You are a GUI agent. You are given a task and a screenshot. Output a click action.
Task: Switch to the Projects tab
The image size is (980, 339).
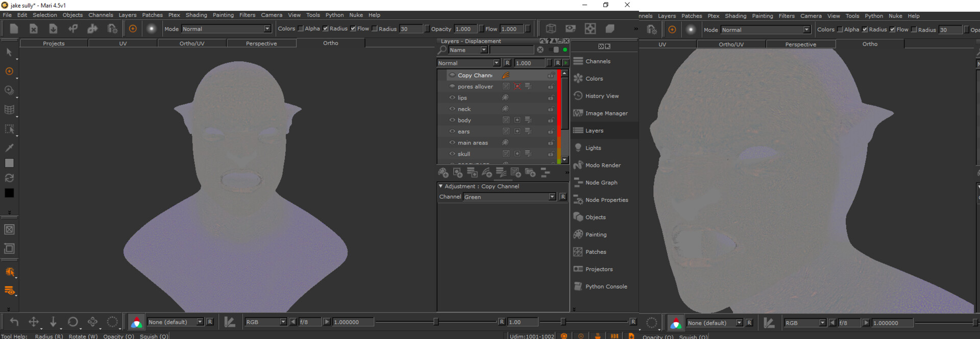click(x=54, y=43)
